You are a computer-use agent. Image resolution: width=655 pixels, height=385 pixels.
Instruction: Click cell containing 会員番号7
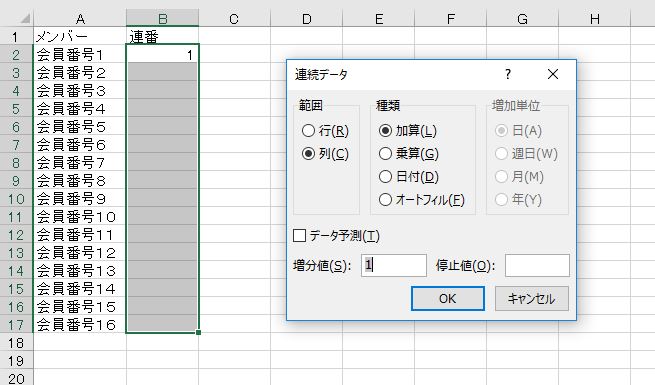click(x=80, y=162)
